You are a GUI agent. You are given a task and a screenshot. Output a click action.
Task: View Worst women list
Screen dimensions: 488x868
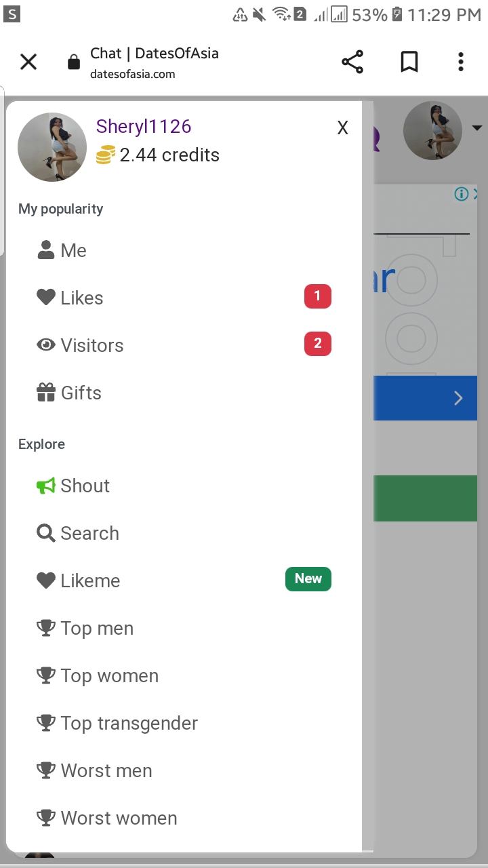point(119,818)
